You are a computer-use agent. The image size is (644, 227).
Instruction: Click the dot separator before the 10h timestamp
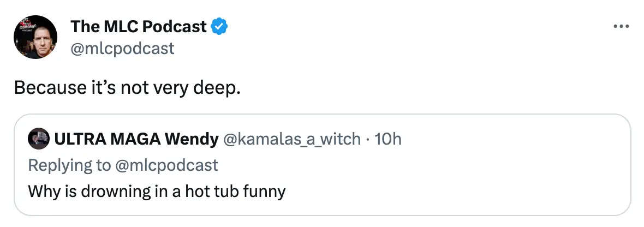coord(369,139)
